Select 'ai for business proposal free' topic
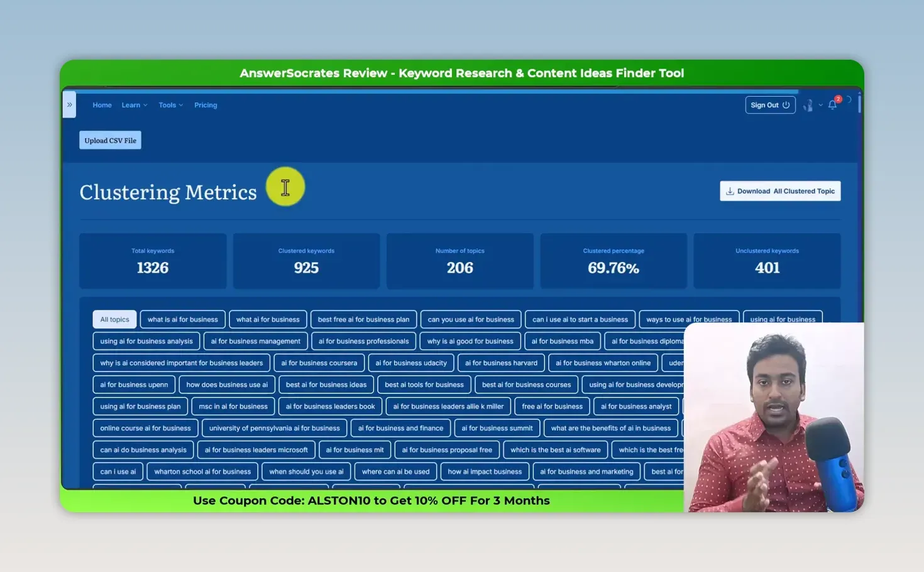This screenshot has height=572, width=924. click(447, 449)
